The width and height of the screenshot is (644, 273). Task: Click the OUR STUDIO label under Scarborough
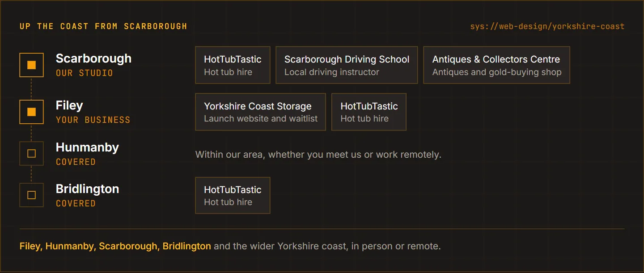pos(85,73)
